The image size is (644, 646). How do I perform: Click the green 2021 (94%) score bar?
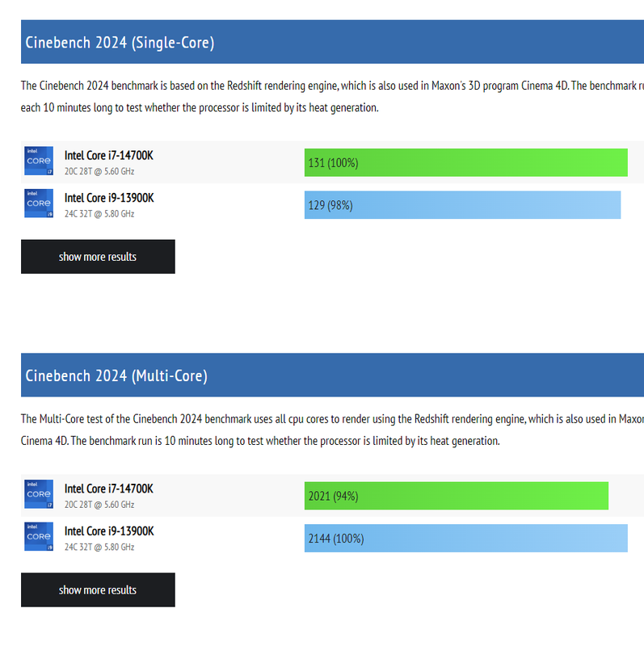[x=457, y=496]
